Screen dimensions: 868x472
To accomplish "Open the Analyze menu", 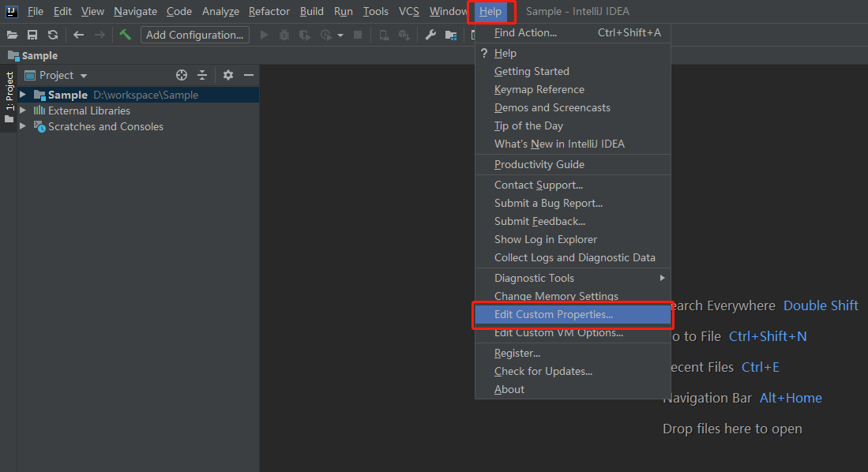I will (221, 12).
